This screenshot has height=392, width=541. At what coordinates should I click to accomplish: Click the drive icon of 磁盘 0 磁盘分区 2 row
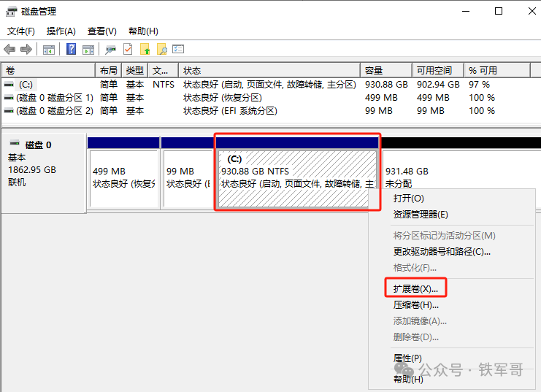point(9,111)
